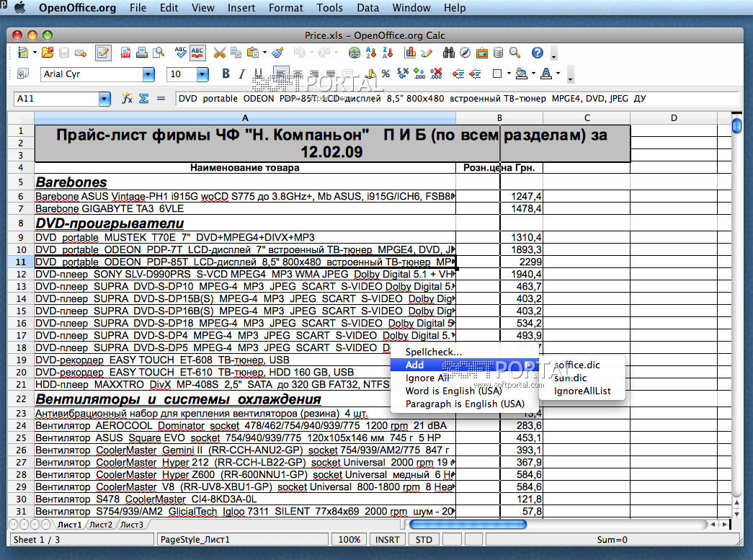The image size is (753, 560).
Task: Increase indent
Action: (475, 74)
